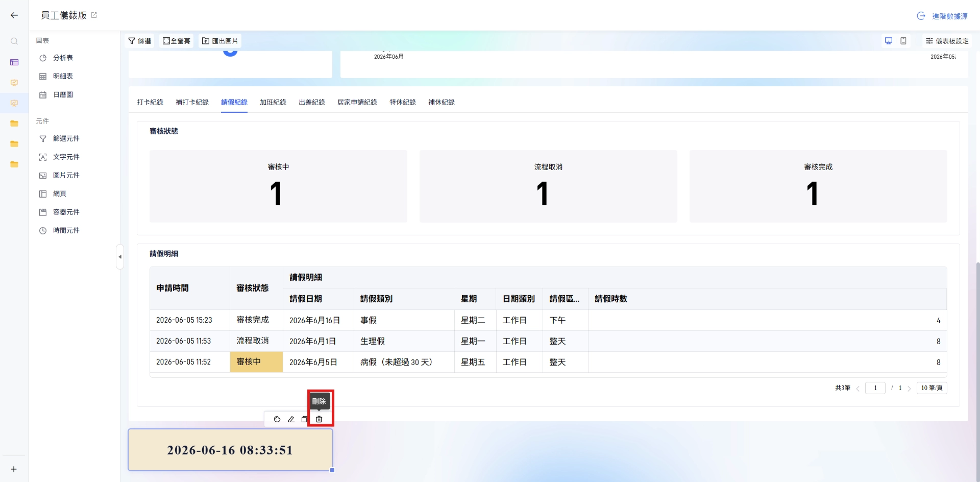Click the plus icon at rail bottom
This screenshot has width=980, height=482.
pos(14,469)
